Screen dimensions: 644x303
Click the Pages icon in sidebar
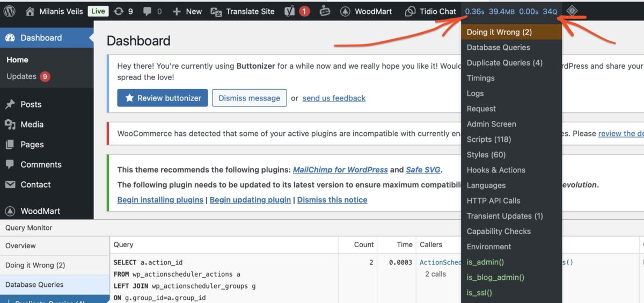(x=10, y=145)
